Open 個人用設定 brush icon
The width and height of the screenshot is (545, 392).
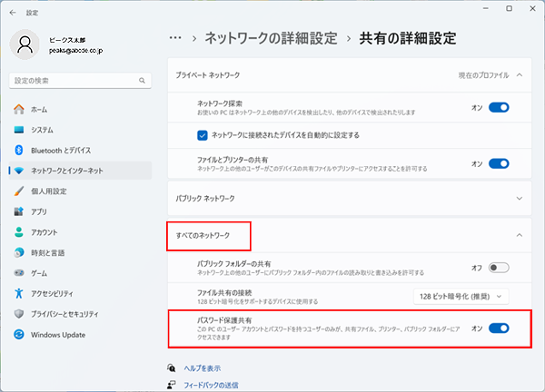click(19, 191)
